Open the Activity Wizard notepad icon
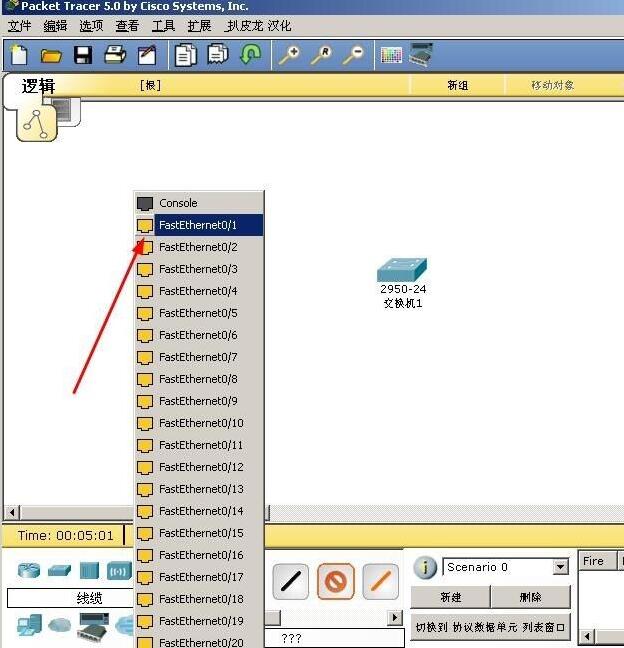Screen dimensions: 624x648 [x=147, y=55]
